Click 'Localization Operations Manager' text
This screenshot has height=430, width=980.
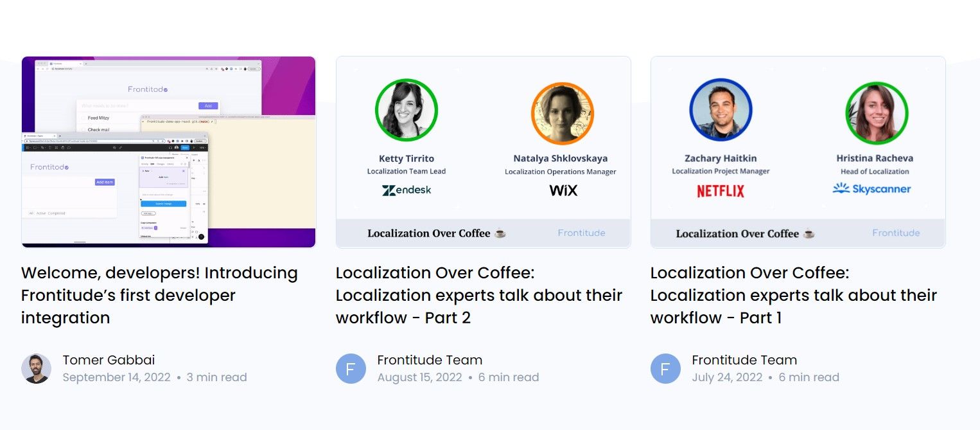pos(561,172)
